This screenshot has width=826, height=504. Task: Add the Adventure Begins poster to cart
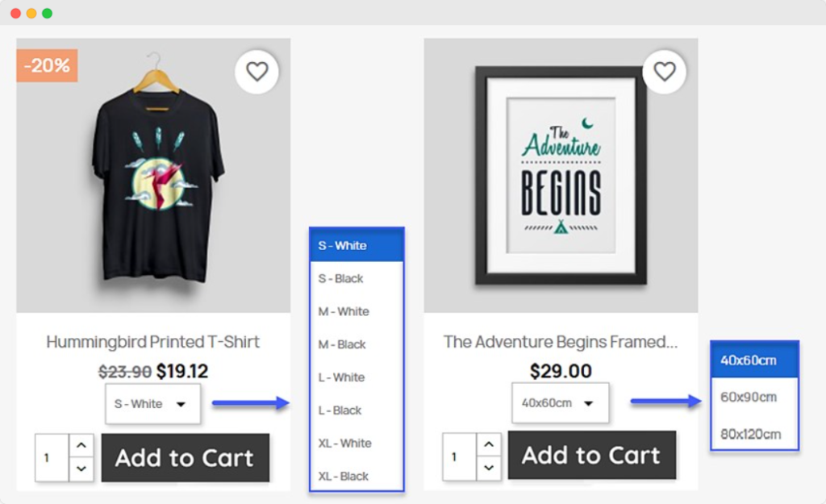[x=591, y=456]
